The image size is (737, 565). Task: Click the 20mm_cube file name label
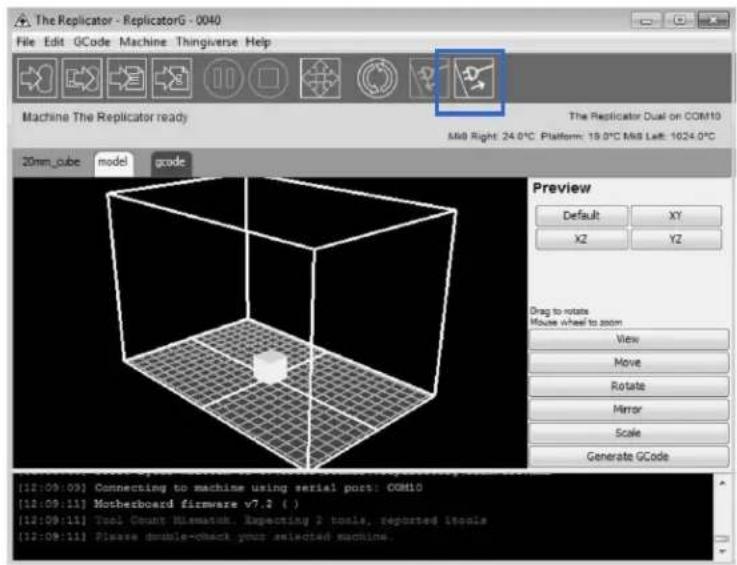click(x=51, y=162)
